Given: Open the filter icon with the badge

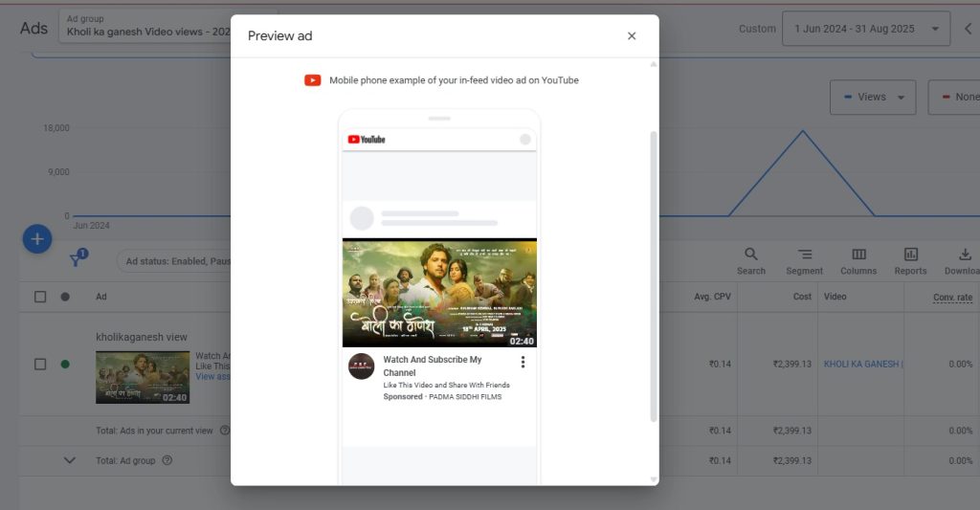Looking at the screenshot, I should click(78, 258).
